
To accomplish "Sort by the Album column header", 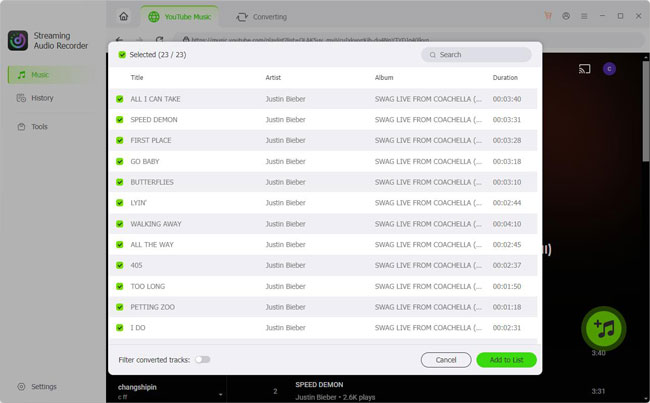I will (384, 78).
